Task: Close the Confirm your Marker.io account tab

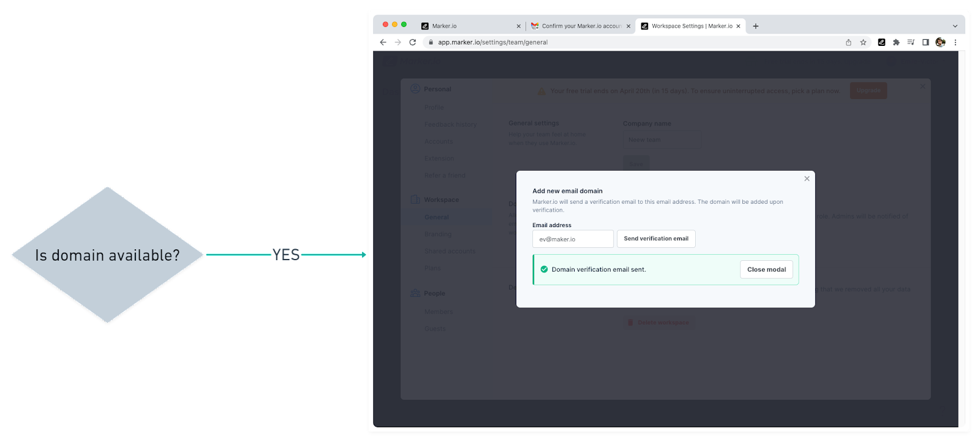Action: click(x=628, y=26)
